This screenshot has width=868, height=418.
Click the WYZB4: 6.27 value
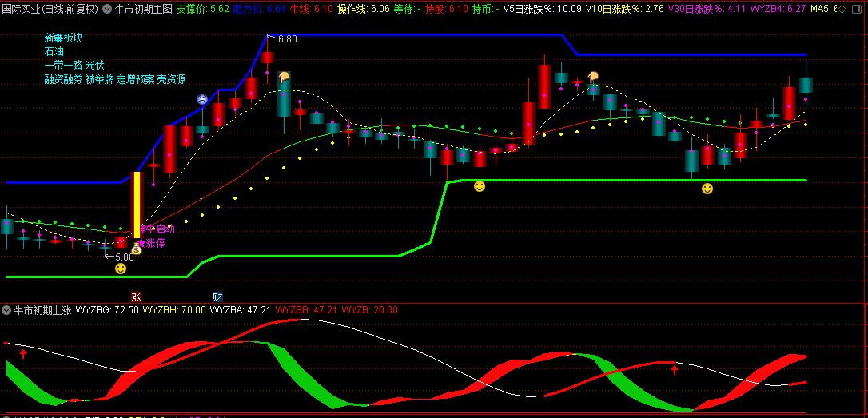tap(778, 9)
